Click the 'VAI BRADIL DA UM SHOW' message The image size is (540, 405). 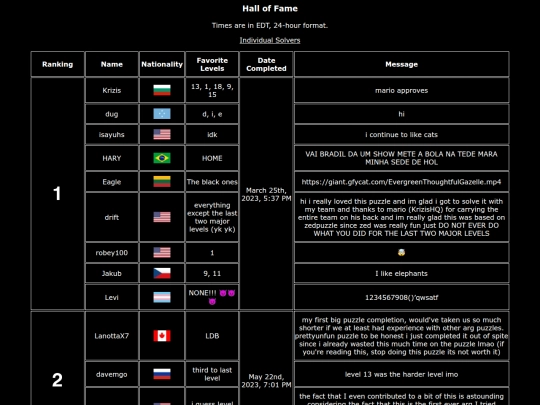[x=402, y=158]
